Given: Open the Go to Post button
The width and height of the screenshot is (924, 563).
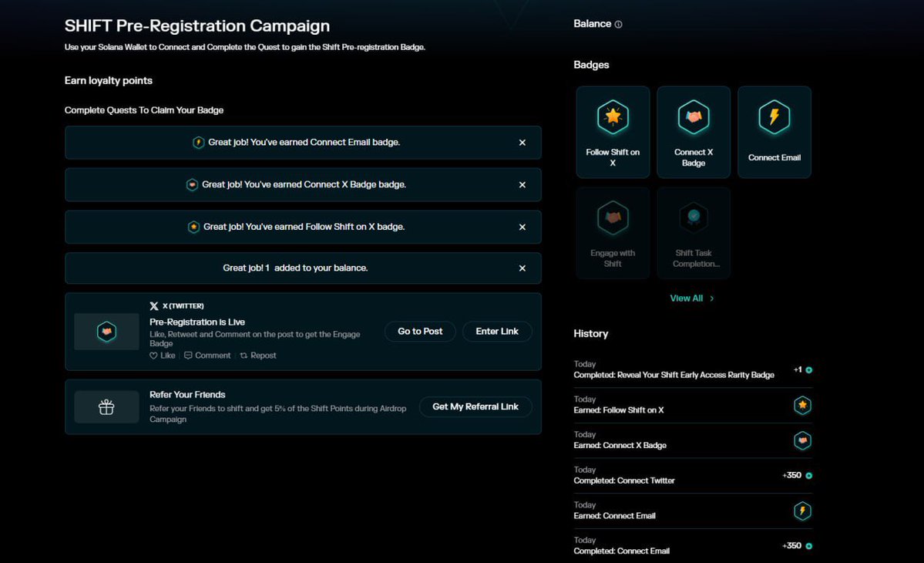Looking at the screenshot, I should (x=420, y=332).
